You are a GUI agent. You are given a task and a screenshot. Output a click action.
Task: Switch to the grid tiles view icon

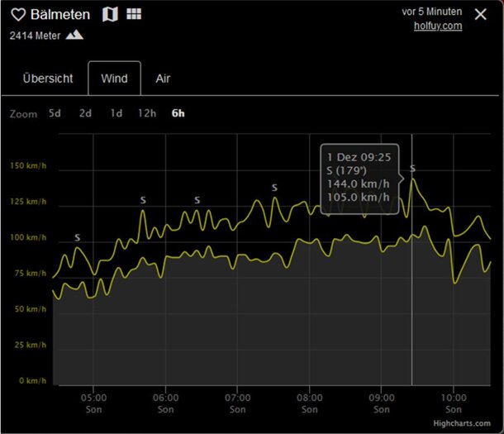pos(133,15)
